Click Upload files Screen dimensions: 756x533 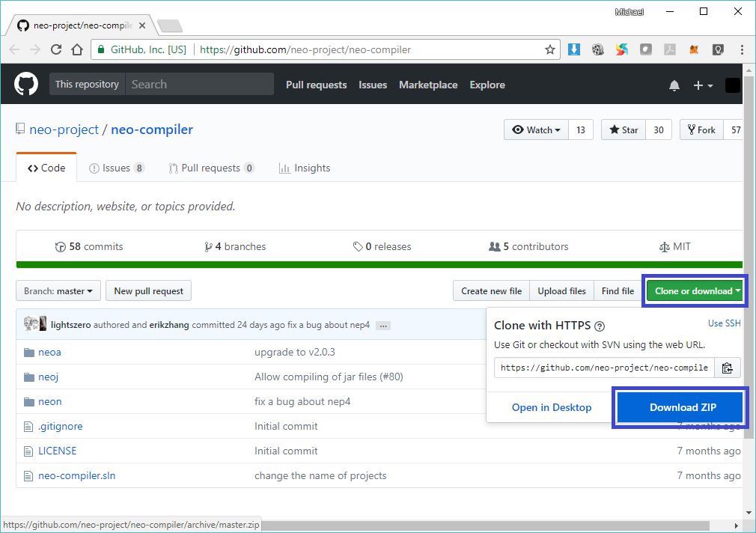pos(561,291)
